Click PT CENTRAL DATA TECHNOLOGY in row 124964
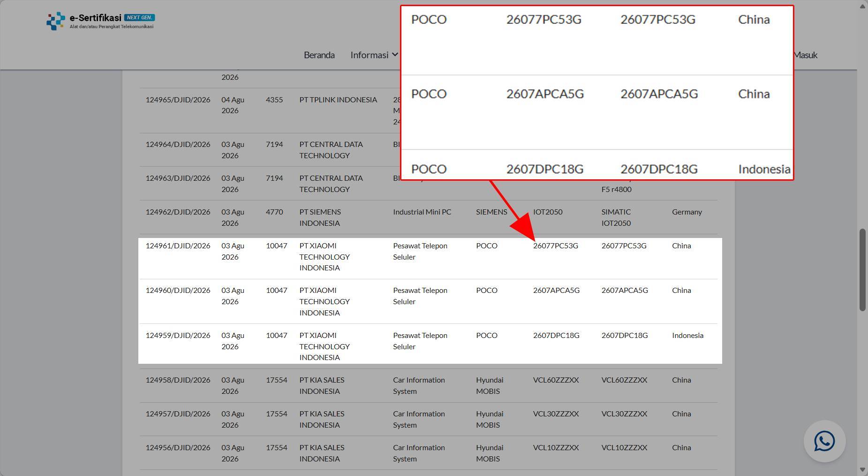This screenshot has width=868, height=476. (331, 150)
